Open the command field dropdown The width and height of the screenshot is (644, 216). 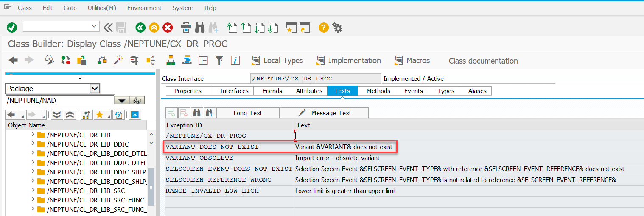(x=94, y=27)
